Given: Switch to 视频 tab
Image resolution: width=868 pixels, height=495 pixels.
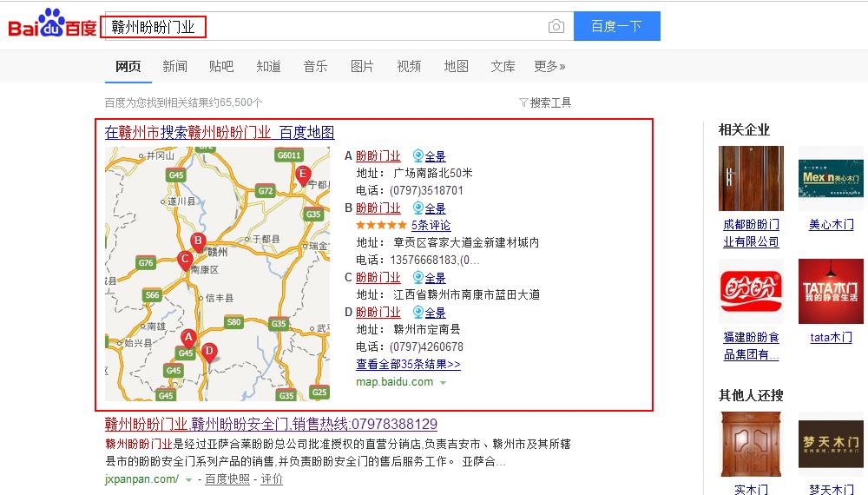Looking at the screenshot, I should [409, 67].
